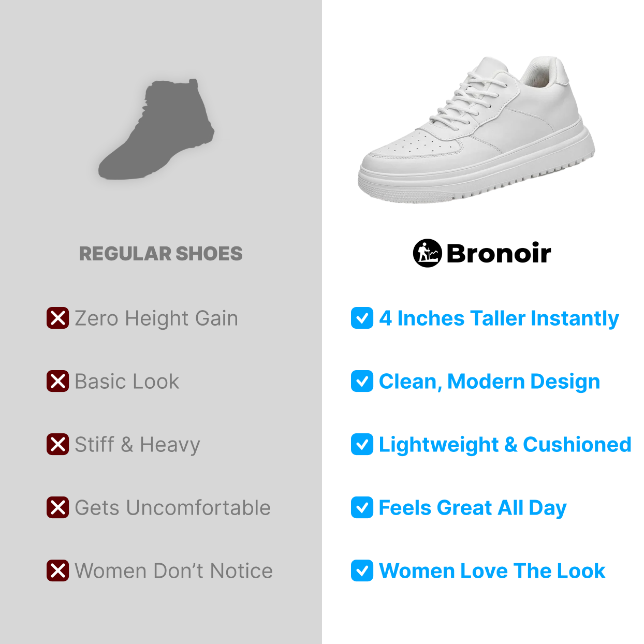Image resolution: width=644 pixels, height=644 pixels.
Task: Select the gray boot silhouette image
Action: (156, 129)
